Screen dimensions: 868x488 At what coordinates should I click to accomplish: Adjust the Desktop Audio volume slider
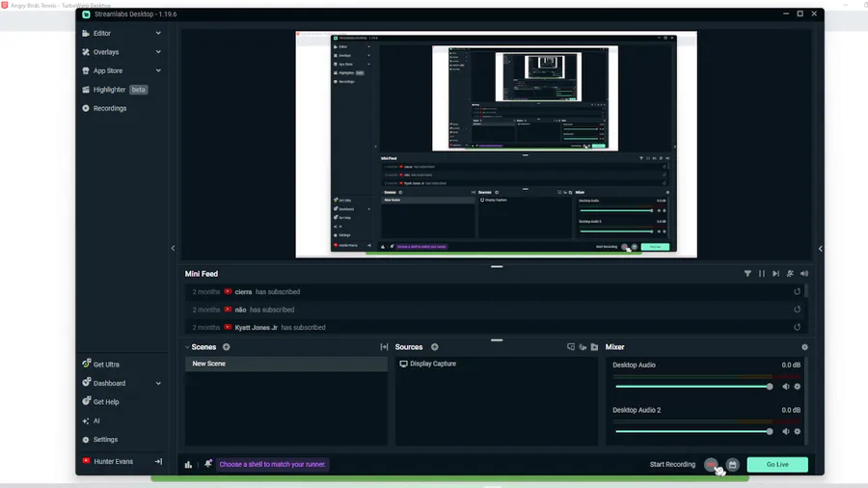(693, 387)
